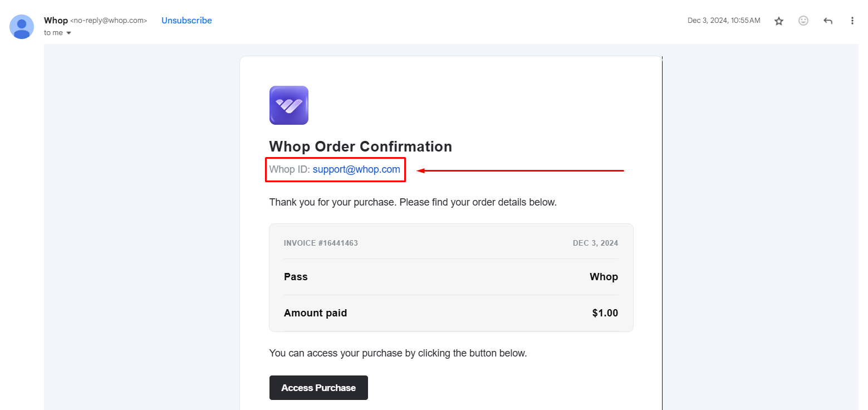Click the Whop sender name
This screenshot has height=410, width=868.
click(56, 21)
